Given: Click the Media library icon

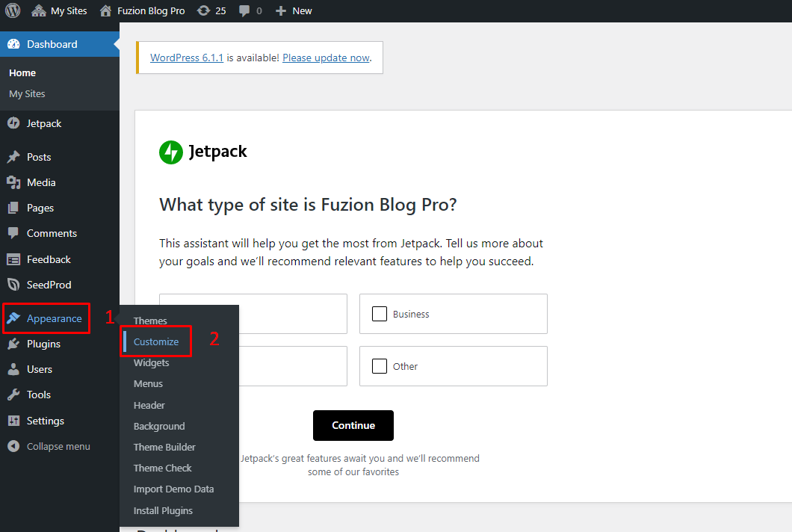Looking at the screenshot, I should tap(13, 182).
